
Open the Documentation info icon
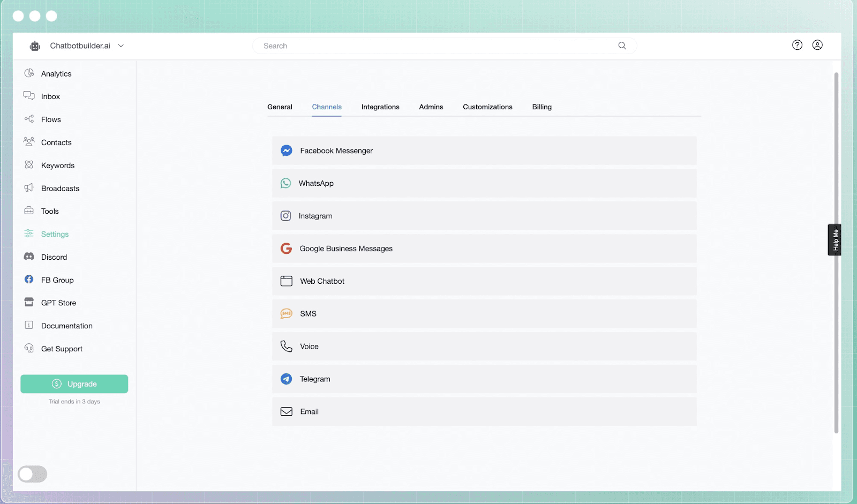pos(29,325)
